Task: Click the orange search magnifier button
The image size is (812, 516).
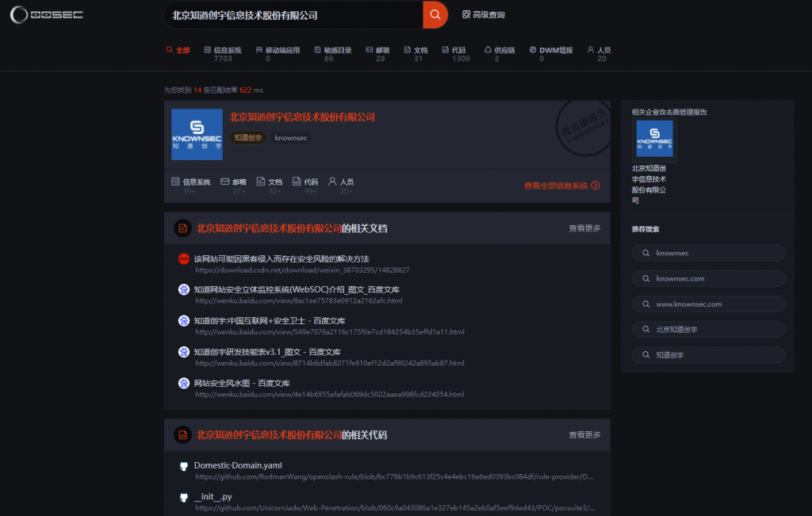Action: click(x=435, y=14)
